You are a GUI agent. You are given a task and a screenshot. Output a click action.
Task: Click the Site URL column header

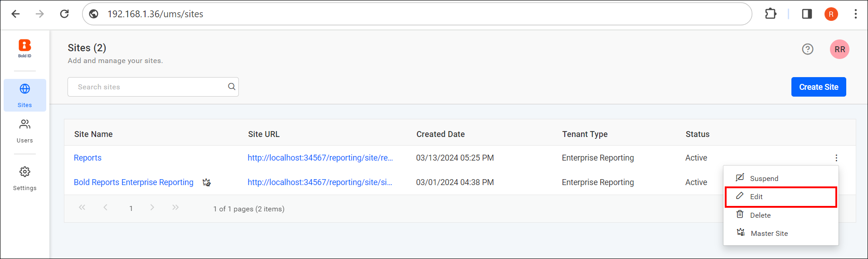[264, 134]
